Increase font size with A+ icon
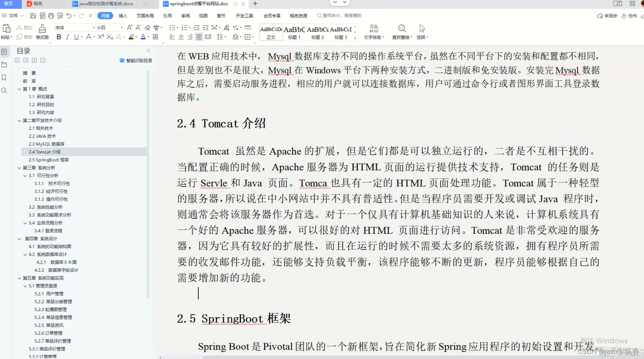This screenshot has height=359, width=644. (129, 27)
